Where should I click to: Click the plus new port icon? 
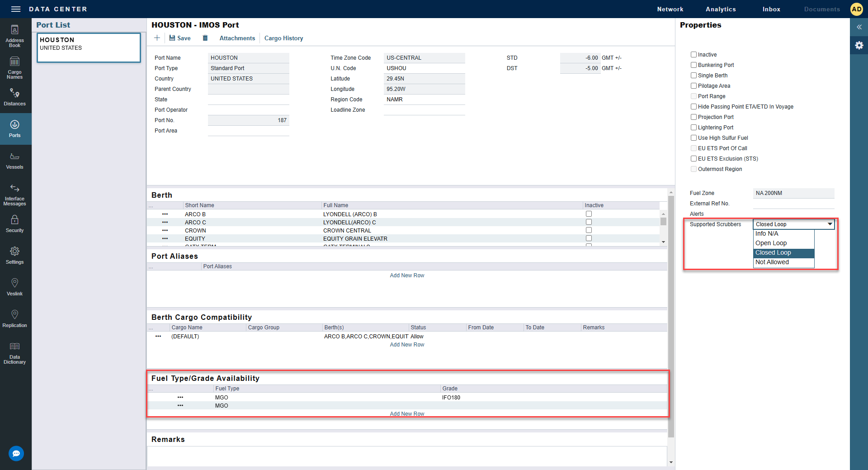[157, 38]
